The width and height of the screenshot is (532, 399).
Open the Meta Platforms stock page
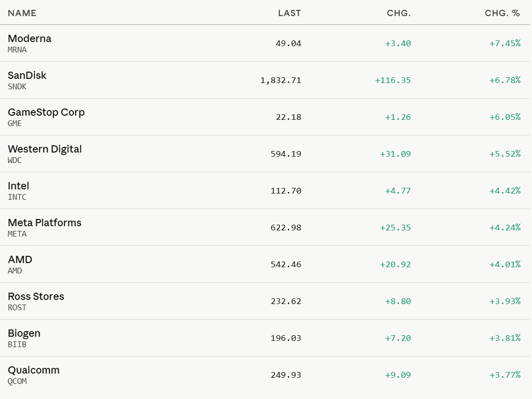click(x=45, y=223)
